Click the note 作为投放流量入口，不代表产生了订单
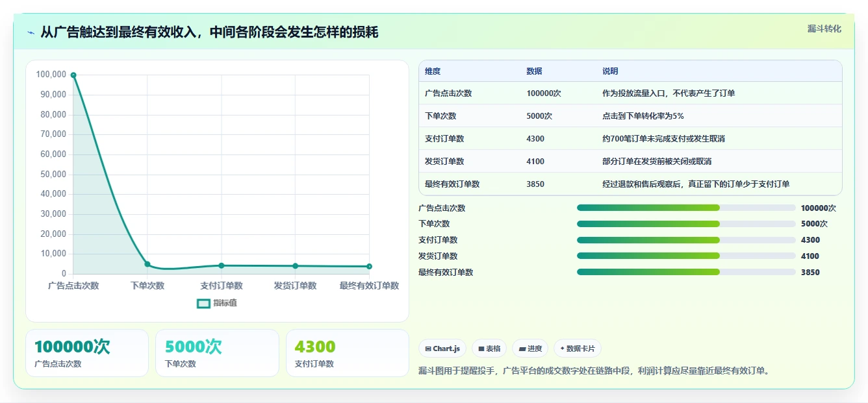This screenshot has width=868, height=403. pyautogui.click(x=669, y=93)
